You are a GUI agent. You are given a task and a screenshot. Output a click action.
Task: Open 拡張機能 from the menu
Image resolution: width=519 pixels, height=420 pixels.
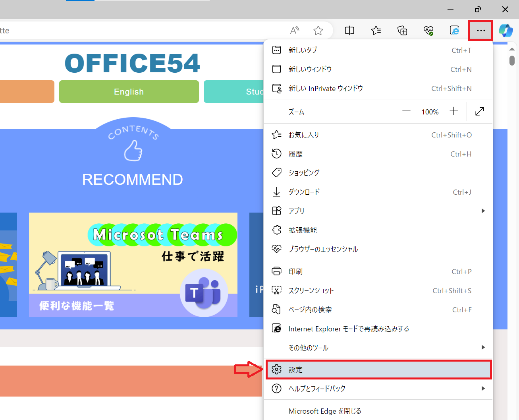(x=378, y=230)
